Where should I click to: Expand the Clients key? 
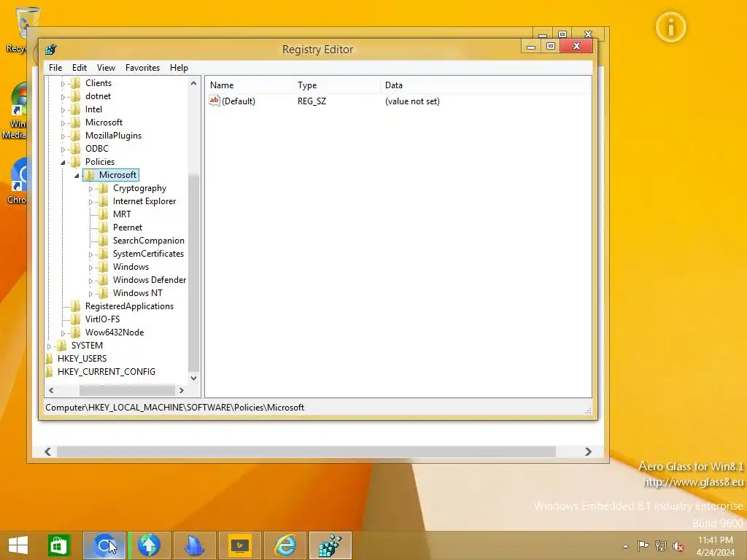(63, 84)
